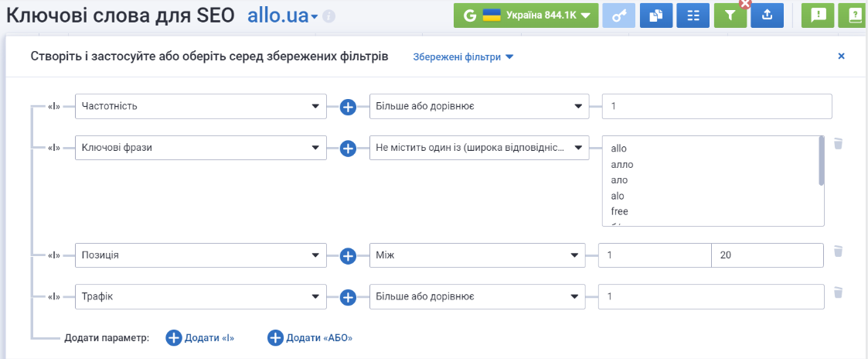Click plus icon next to Ключові фрази

point(348,149)
